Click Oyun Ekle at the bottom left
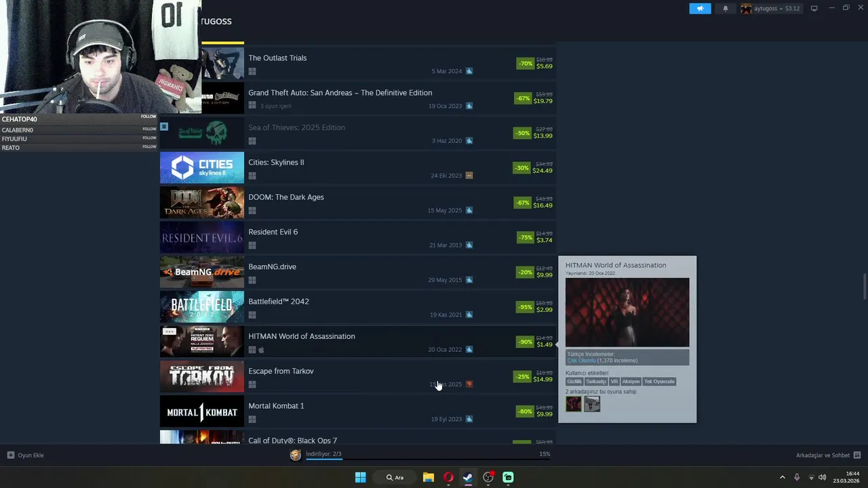The image size is (868, 488). coord(26,455)
